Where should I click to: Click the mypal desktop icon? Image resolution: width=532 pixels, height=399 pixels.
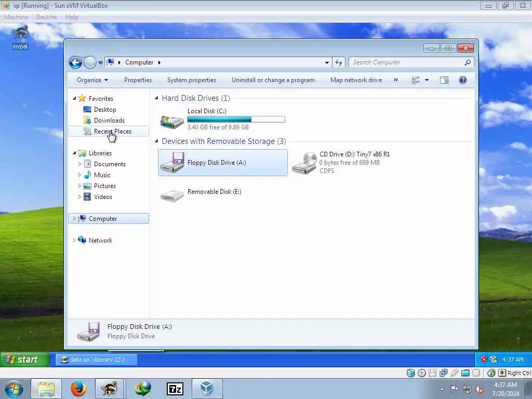tap(20, 37)
